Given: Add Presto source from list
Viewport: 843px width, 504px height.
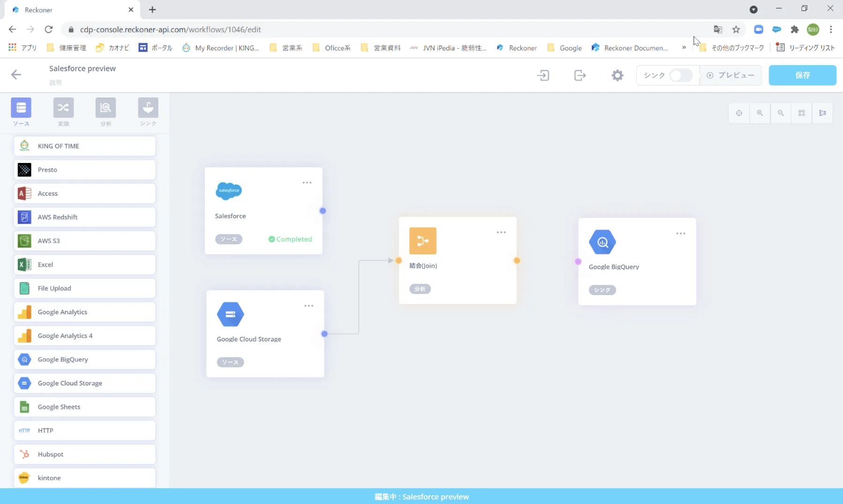Looking at the screenshot, I should point(85,170).
